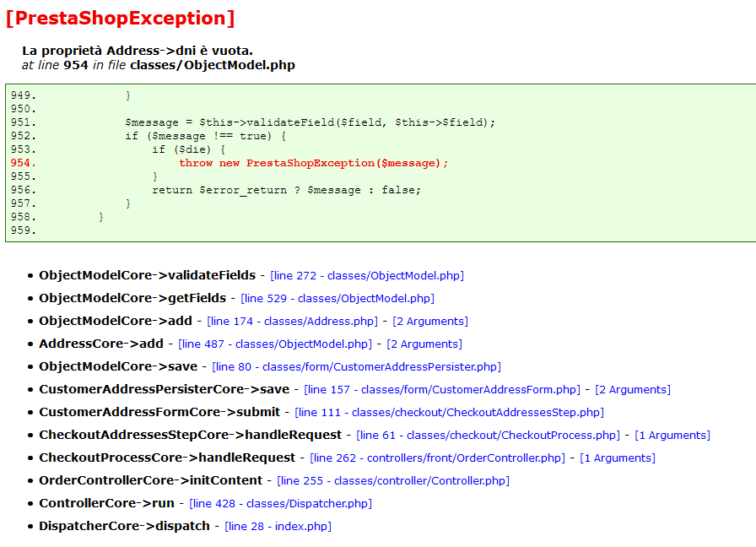This screenshot has width=756, height=547.
Task: Open link line 428 classes/Dispatcher.php
Action: tap(281, 504)
